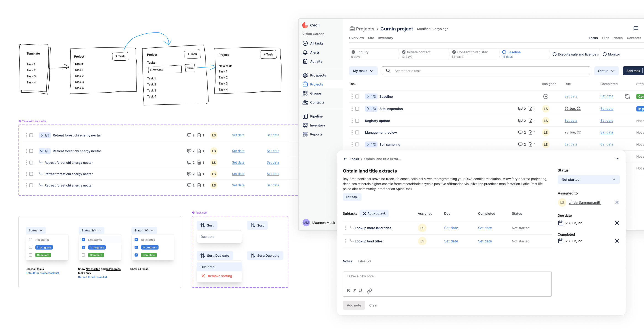The image size is (644, 334).
Task: Expand the Baseline task subtasks
Action: pos(368,96)
